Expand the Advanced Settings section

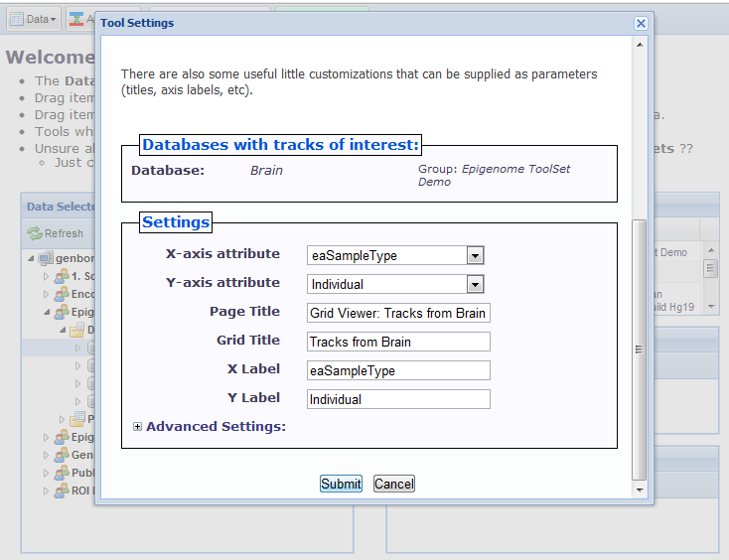137,427
